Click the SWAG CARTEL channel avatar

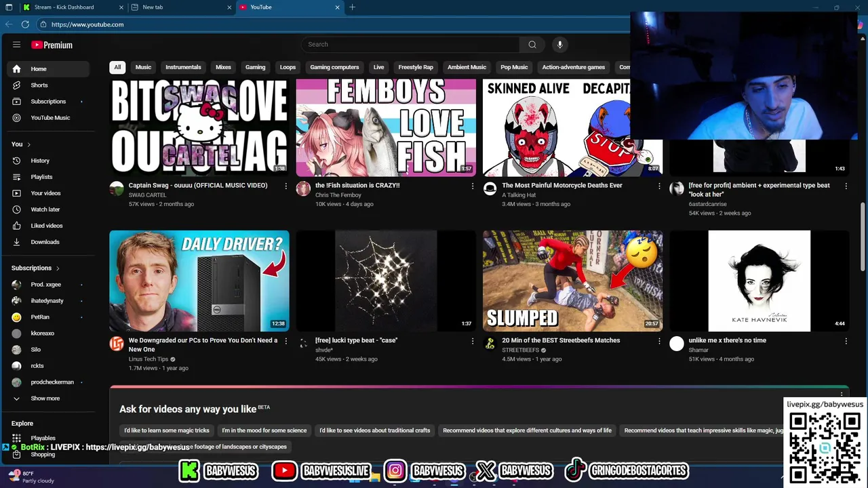(117, 188)
